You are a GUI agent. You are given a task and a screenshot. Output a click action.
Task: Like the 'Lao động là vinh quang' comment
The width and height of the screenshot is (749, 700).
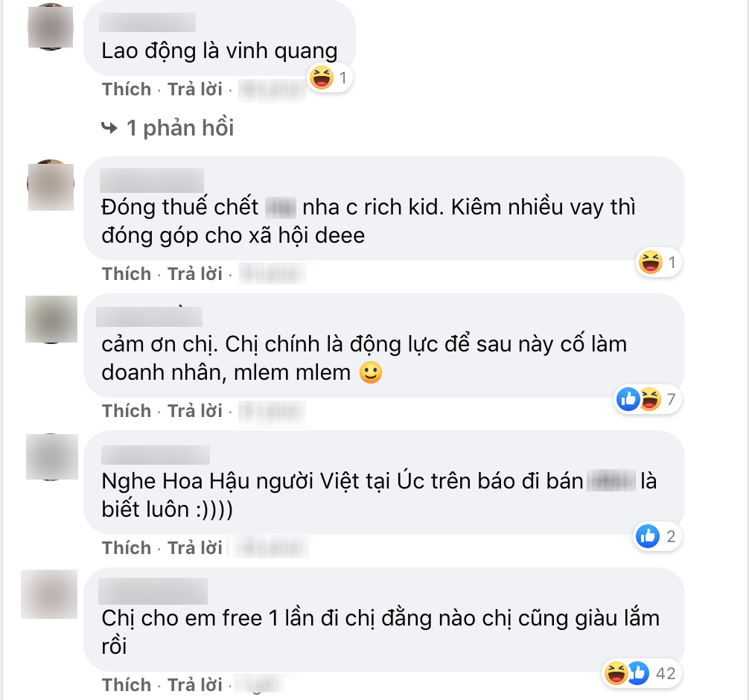(x=127, y=89)
